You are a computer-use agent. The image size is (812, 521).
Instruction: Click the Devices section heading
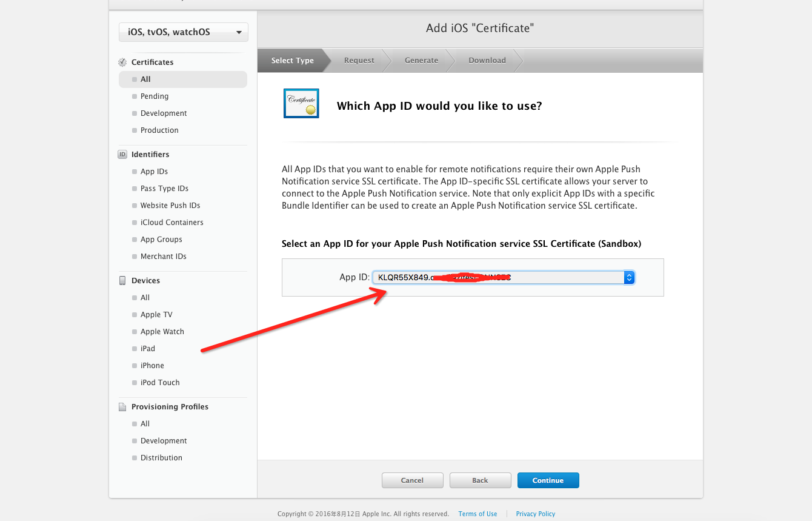(x=145, y=280)
